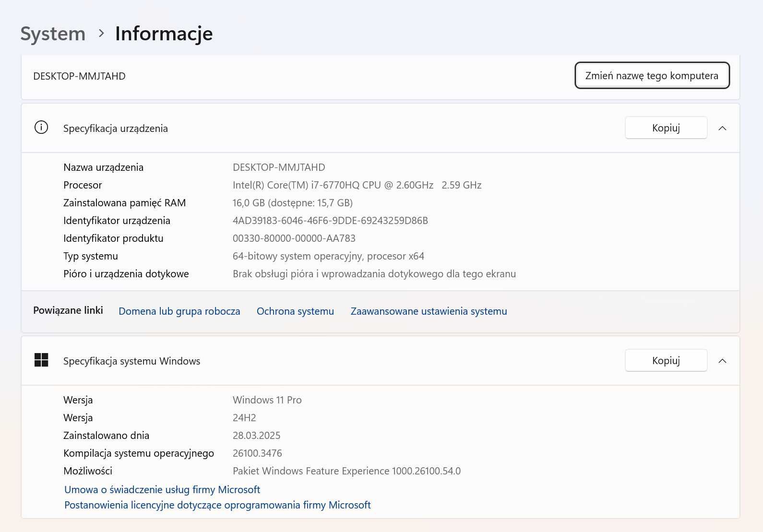Click the info icon beside Specyfikacja urządzenia
The width and height of the screenshot is (763, 532).
pos(41,128)
